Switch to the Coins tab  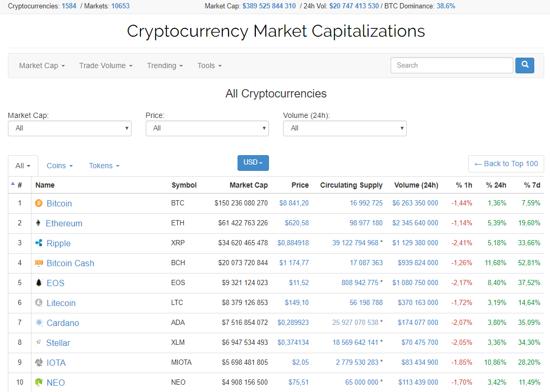click(59, 166)
